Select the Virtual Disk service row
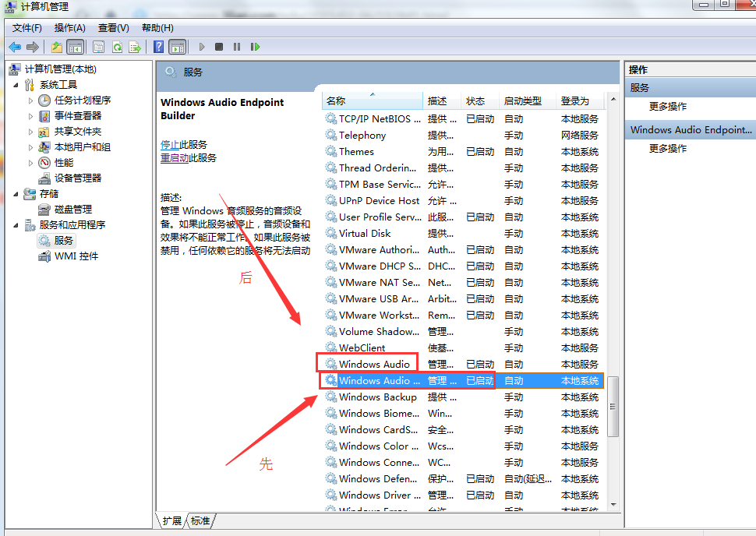The height and width of the screenshot is (536, 756). 463,234
